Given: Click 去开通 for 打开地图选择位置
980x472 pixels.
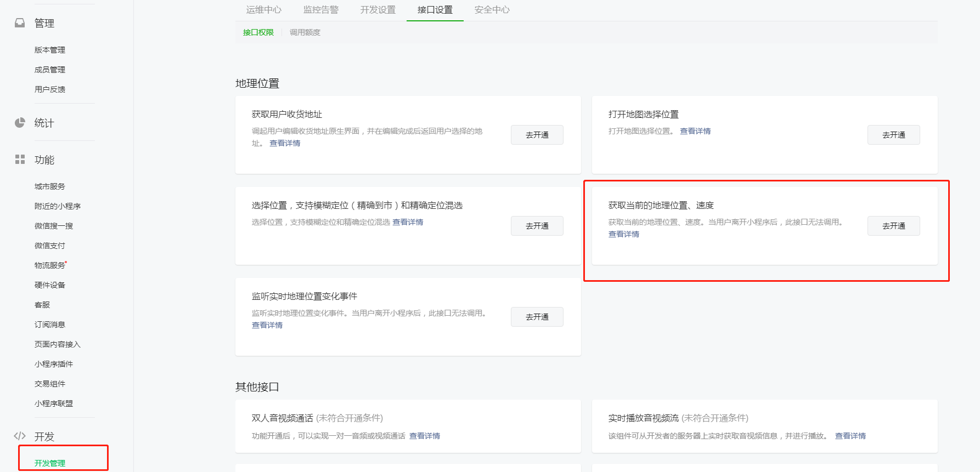Looking at the screenshot, I should click(x=894, y=135).
